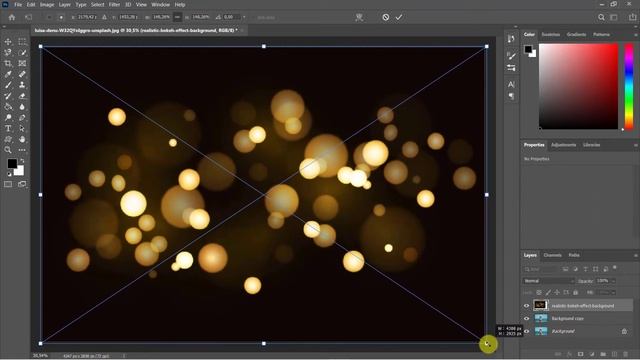640x360 pixels.
Task: Open the blend mode Normal dropdown
Action: pyautogui.click(x=549, y=281)
